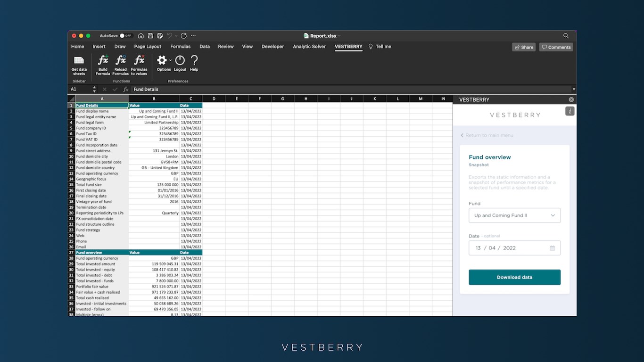Click the Home icon in title bar
This screenshot has width=644, height=362.
[141, 36]
